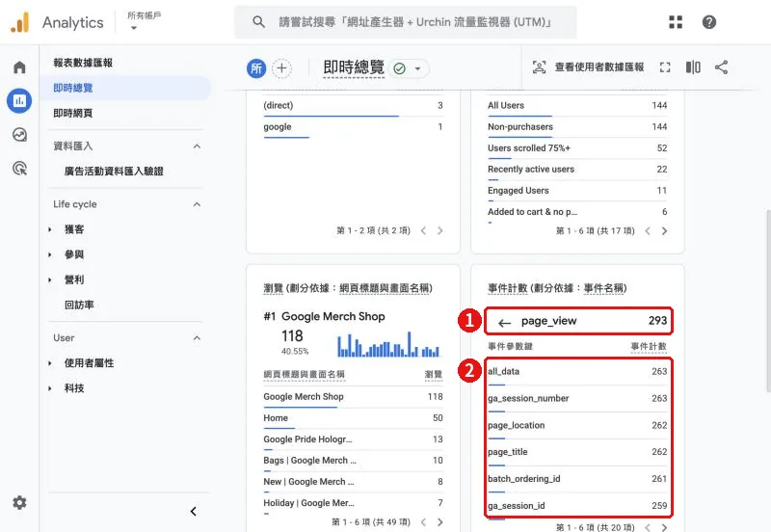This screenshot has height=532, width=771.
Task: Go to next page in audience card
Action: click(x=664, y=231)
